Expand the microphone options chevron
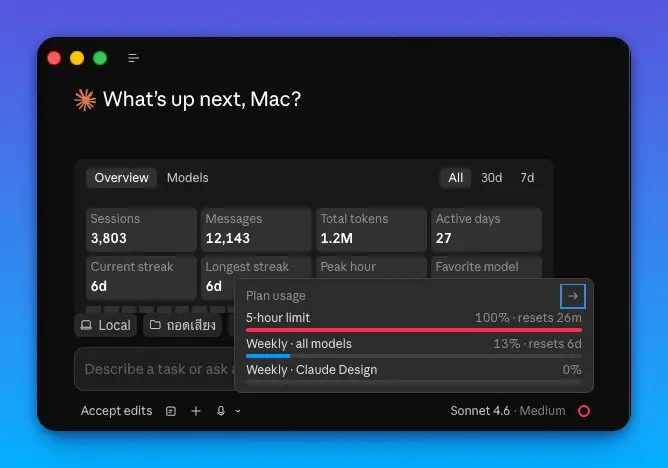Viewport: 668px width, 468px height. click(x=238, y=411)
